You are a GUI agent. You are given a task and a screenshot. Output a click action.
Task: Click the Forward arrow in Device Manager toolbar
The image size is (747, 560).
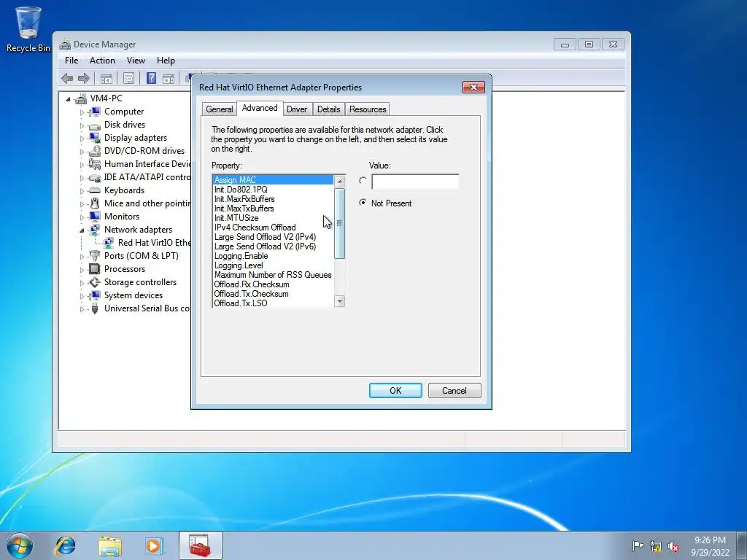[x=83, y=78]
